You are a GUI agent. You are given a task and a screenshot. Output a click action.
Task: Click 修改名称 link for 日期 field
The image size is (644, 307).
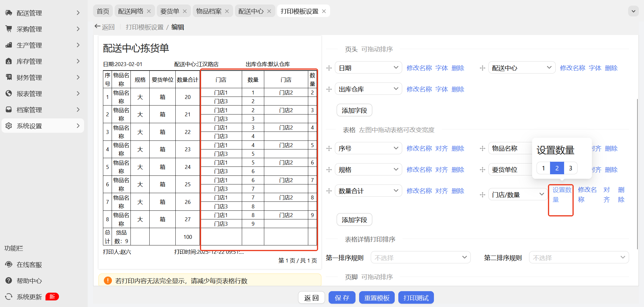tap(419, 68)
